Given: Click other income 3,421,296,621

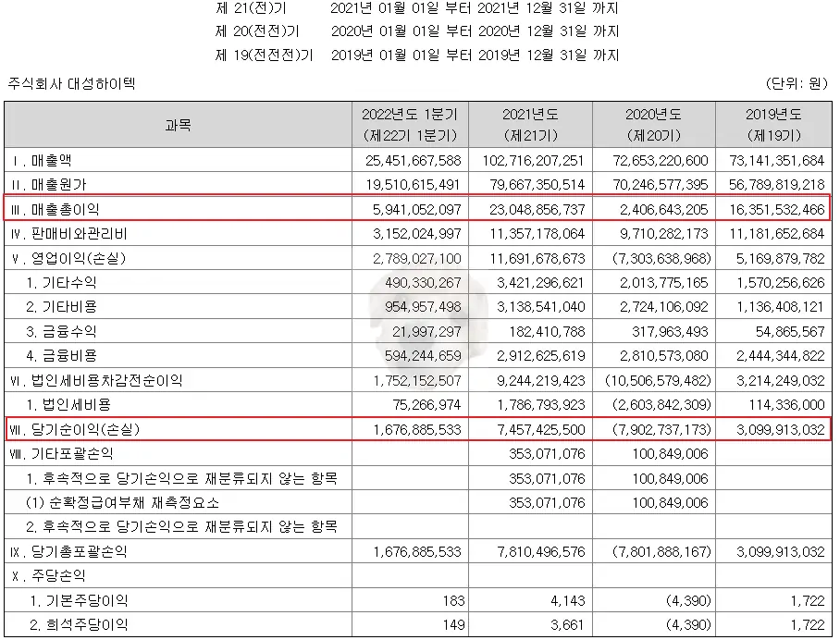Looking at the screenshot, I should (x=541, y=282).
